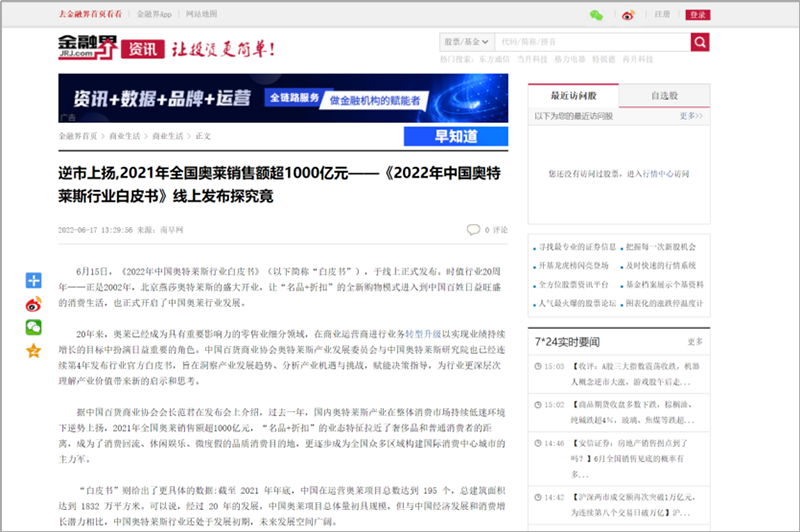Click the 注册 register link
Viewport: 800px width, 532px height.
pyautogui.click(x=662, y=15)
